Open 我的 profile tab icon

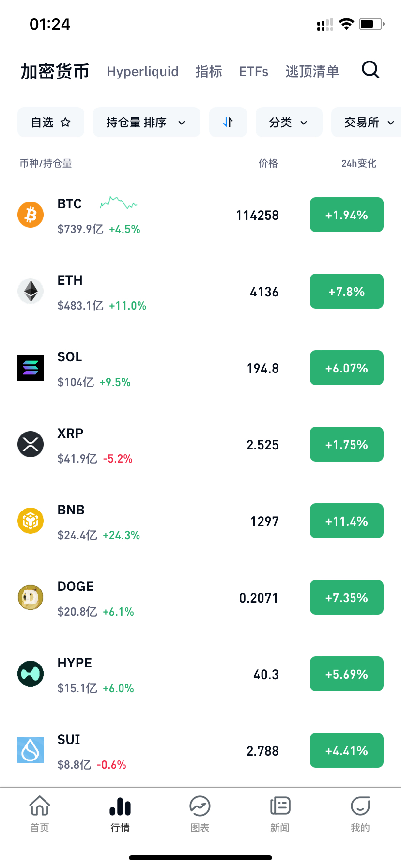point(360,806)
